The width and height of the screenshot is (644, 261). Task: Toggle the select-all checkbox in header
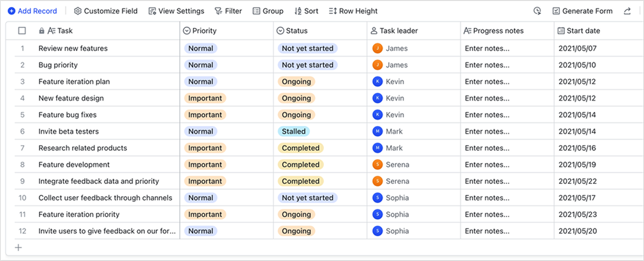[22, 31]
